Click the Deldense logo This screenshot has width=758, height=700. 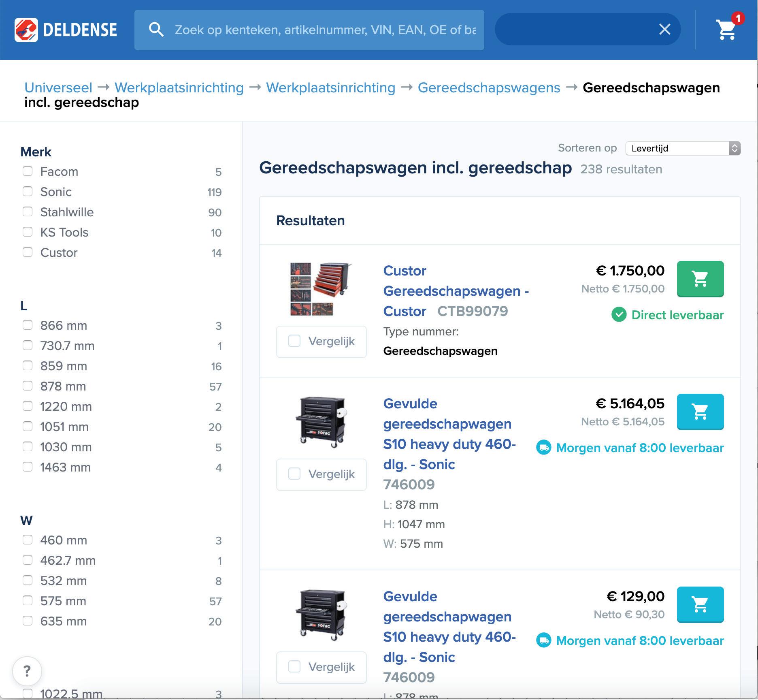tap(66, 30)
